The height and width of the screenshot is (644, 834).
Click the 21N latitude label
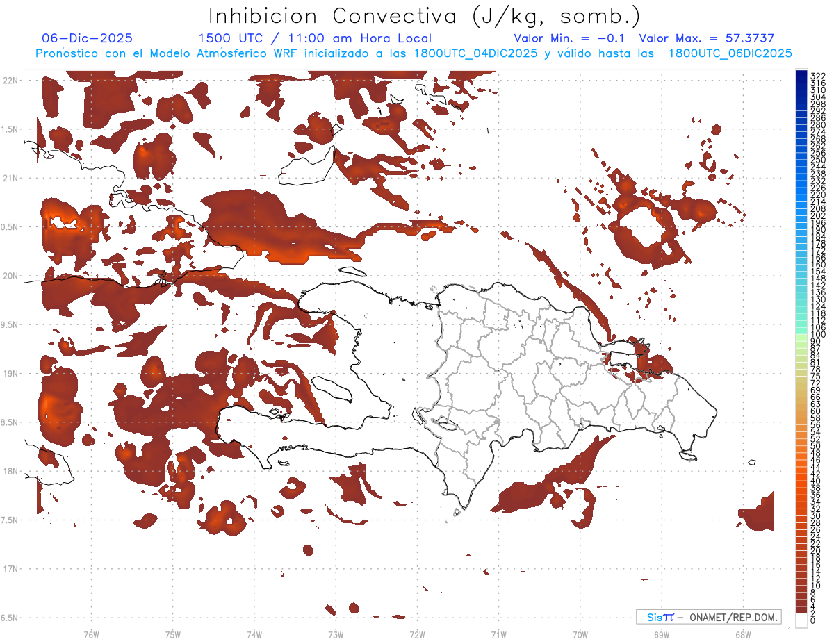tap(10, 178)
